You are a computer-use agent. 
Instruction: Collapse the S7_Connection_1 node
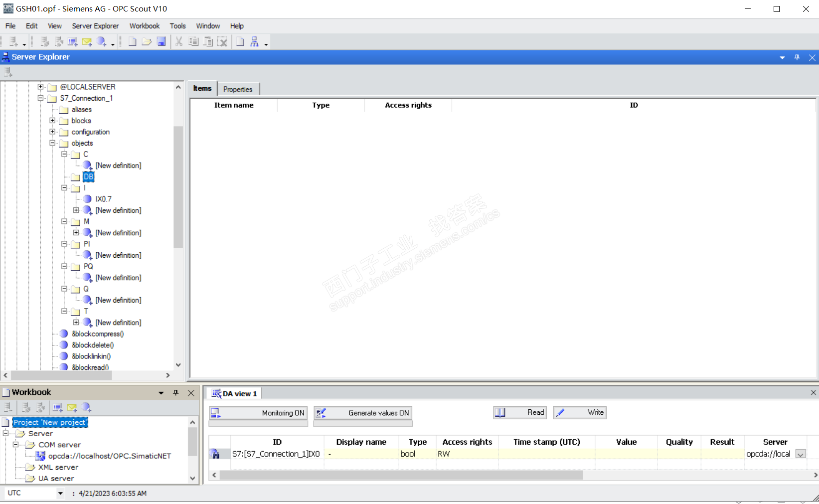41,98
